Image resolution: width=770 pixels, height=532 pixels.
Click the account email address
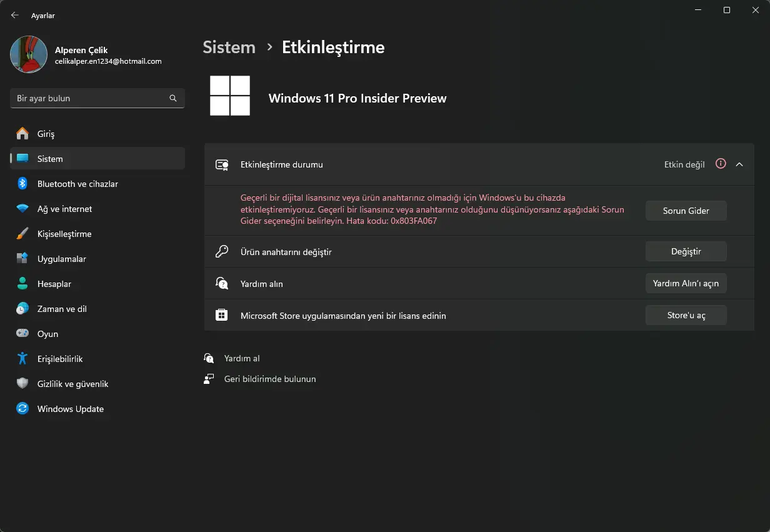108,61
